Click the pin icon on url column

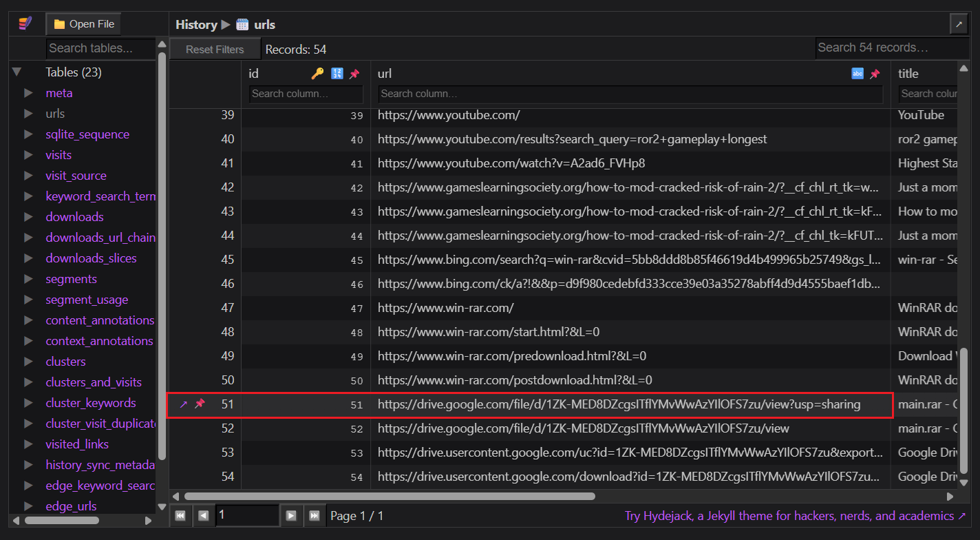[875, 74]
